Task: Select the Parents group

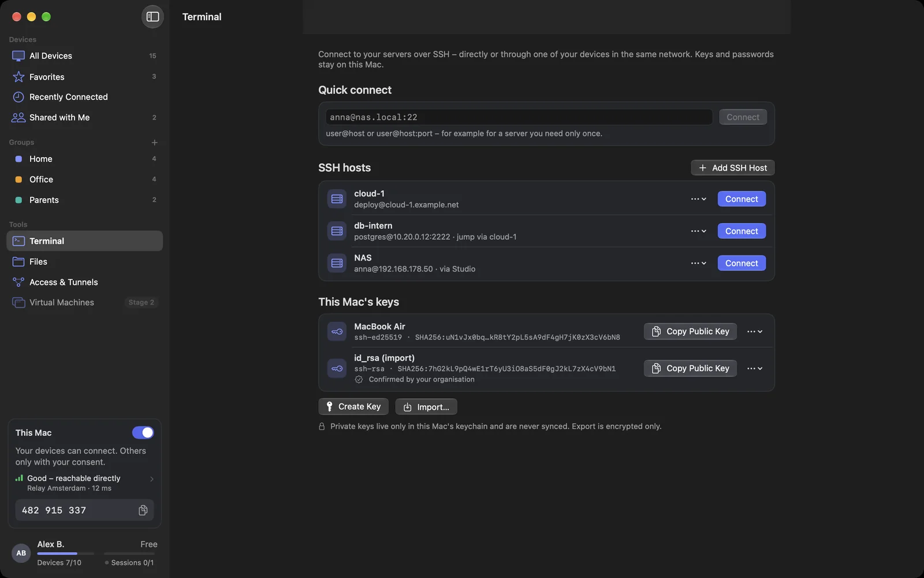Action: [x=84, y=200]
